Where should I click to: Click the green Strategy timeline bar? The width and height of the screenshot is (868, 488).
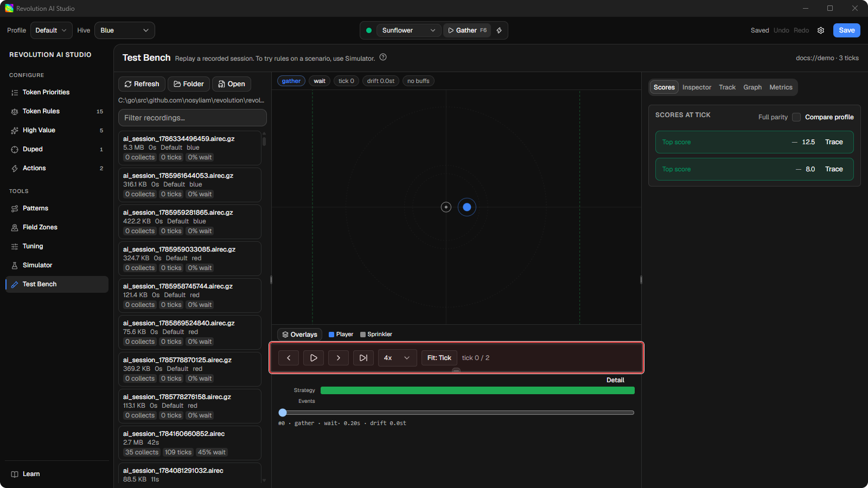[477, 390]
